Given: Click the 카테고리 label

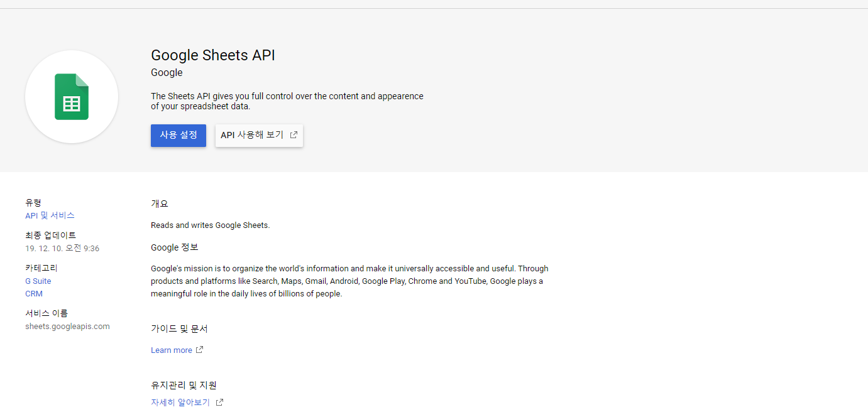Looking at the screenshot, I should coord(41,268).
